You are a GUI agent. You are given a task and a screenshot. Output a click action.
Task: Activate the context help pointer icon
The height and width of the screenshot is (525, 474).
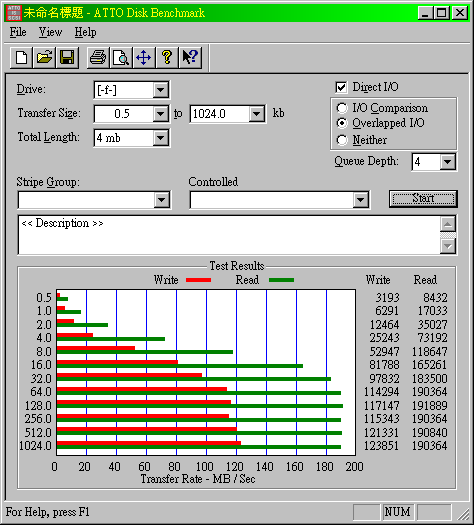point(190,58)
